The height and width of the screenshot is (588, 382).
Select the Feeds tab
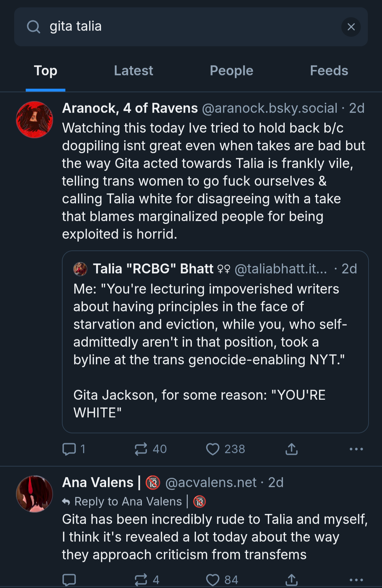(329, 71)
